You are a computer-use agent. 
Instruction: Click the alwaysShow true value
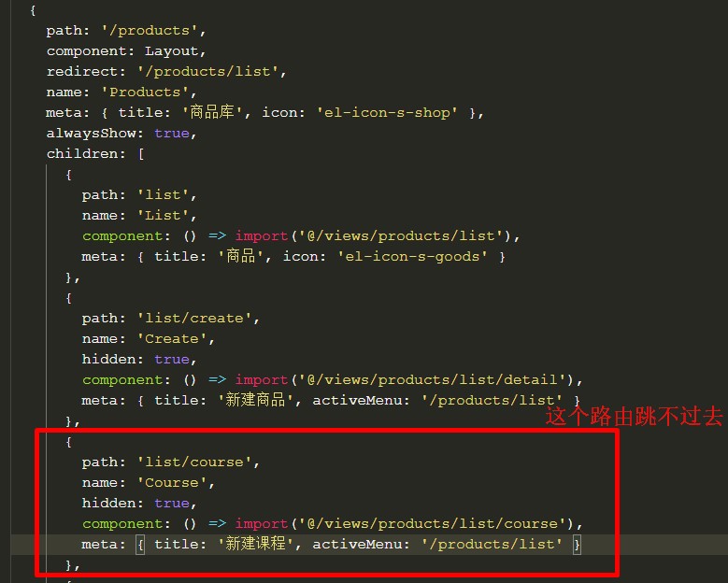point(172,134)
